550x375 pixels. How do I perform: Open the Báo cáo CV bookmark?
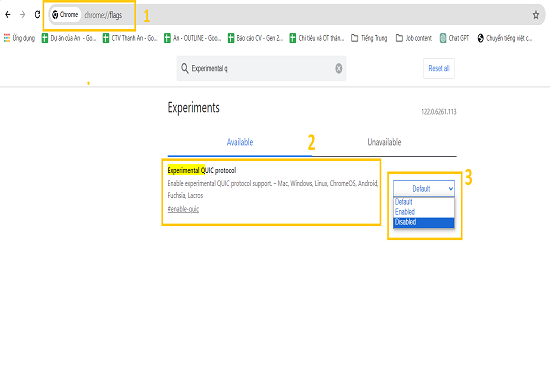(x=255, y=38)
